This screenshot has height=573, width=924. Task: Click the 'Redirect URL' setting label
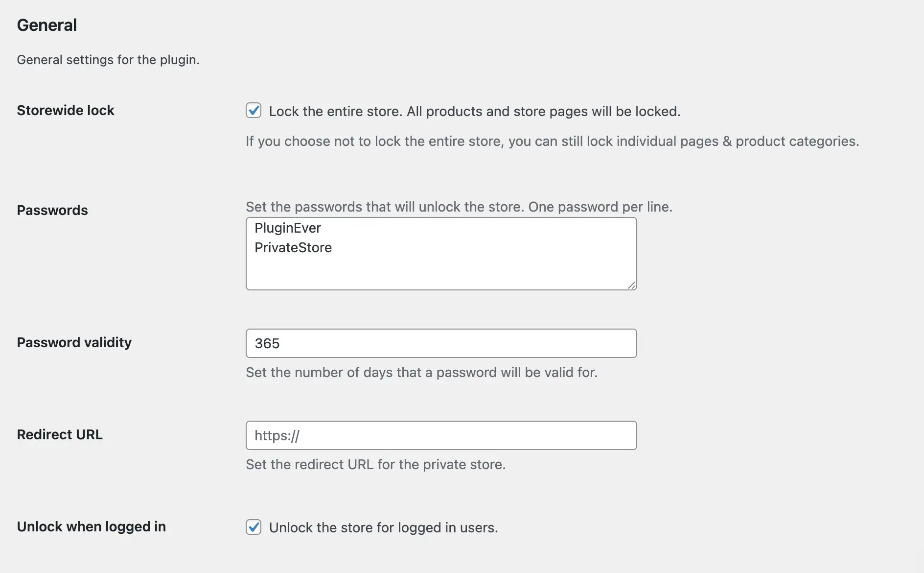pos(60,435)
